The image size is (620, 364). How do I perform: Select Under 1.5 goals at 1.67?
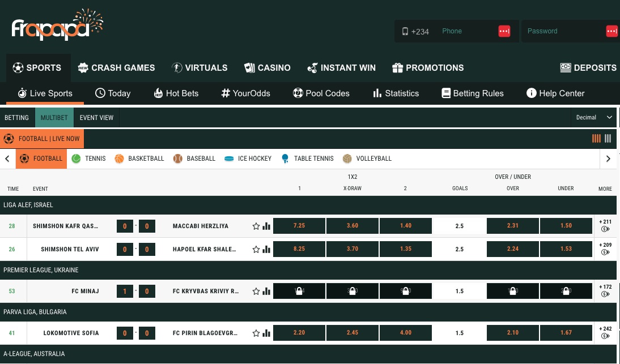(x=566, y=333)
